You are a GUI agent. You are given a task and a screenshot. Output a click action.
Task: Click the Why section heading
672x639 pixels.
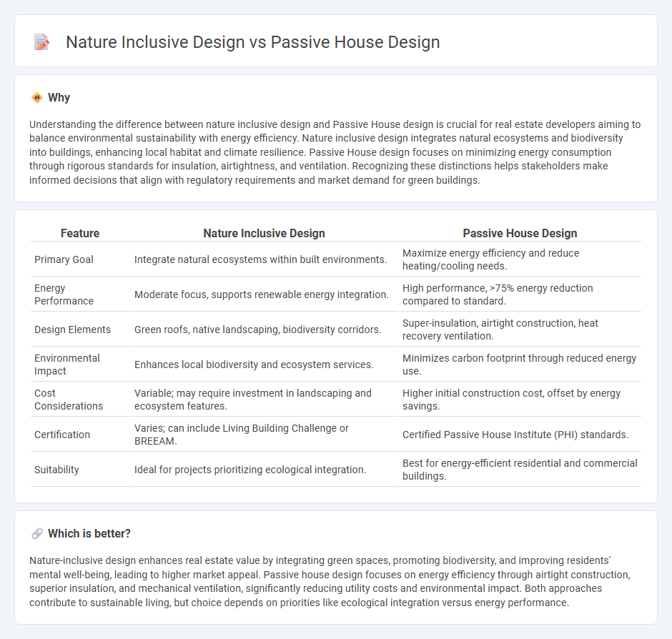click(59, 97)
